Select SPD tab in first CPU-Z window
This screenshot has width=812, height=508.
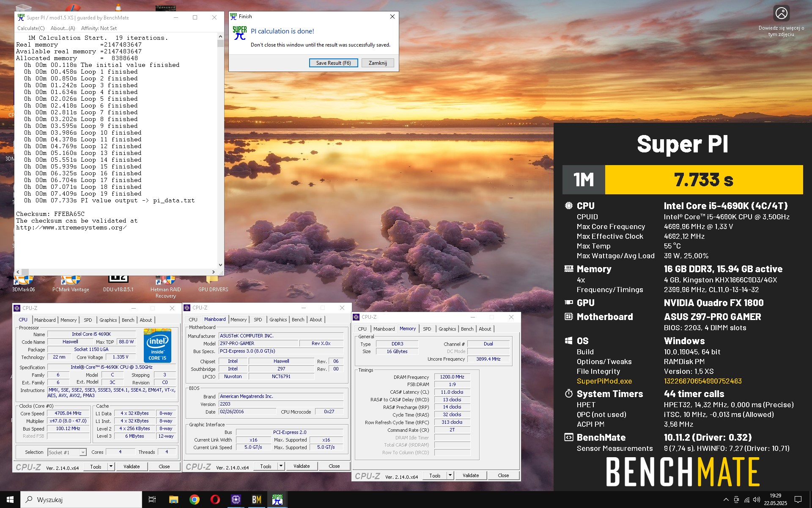tap(88, 320)
